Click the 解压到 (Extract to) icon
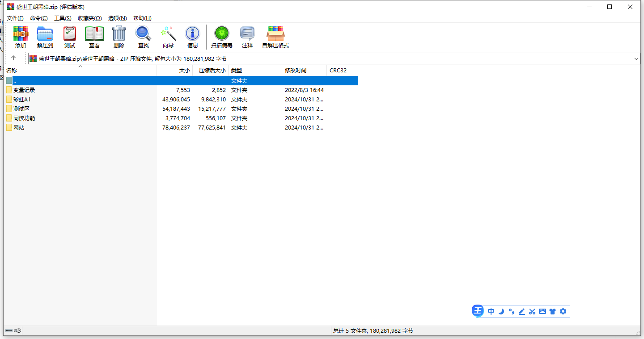 pos(45,34)
